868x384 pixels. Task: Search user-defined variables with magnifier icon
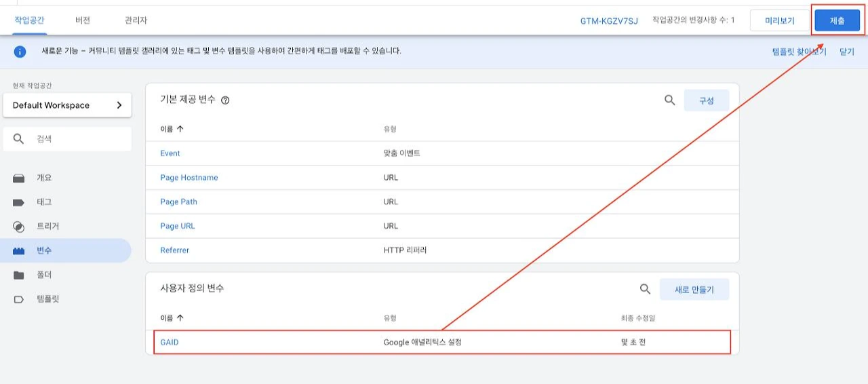(645, 289)
